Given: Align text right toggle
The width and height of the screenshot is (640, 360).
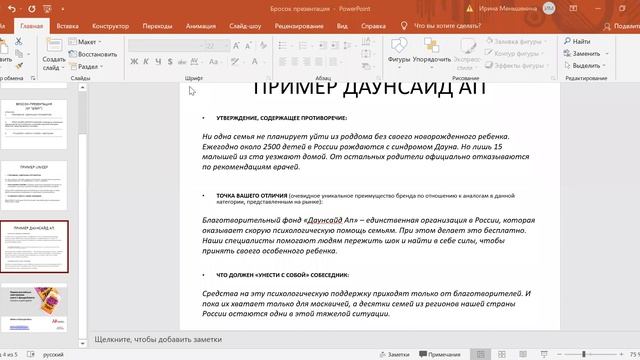Looking at the screenshot, I should pyautogui.click(x=307, y=62).
